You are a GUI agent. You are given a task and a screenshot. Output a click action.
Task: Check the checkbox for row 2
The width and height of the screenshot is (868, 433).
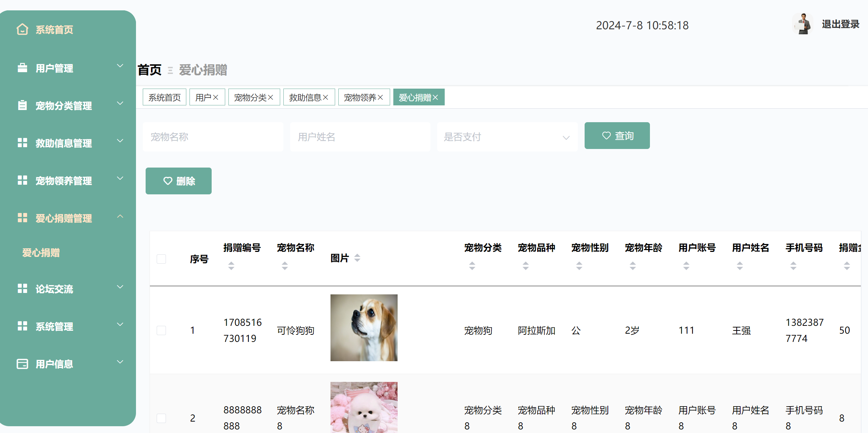pos(161,418)
